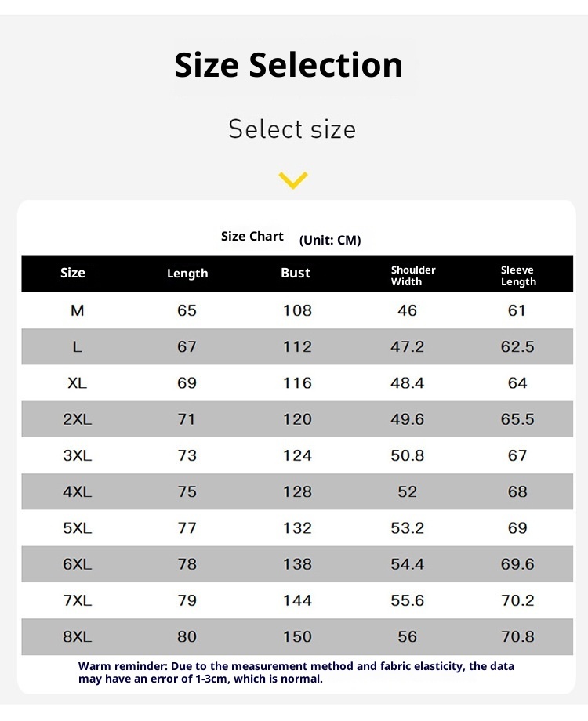Pick the 3XL size row label
Viewport: 588px width, 721px height.
click(77, 455)
